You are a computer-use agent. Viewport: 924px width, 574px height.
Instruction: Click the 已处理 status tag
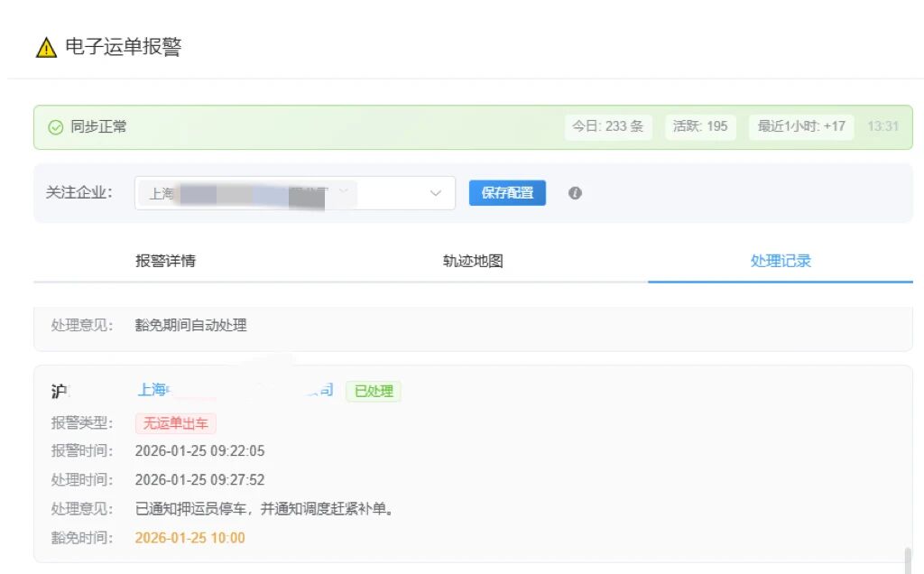(374, 392)
